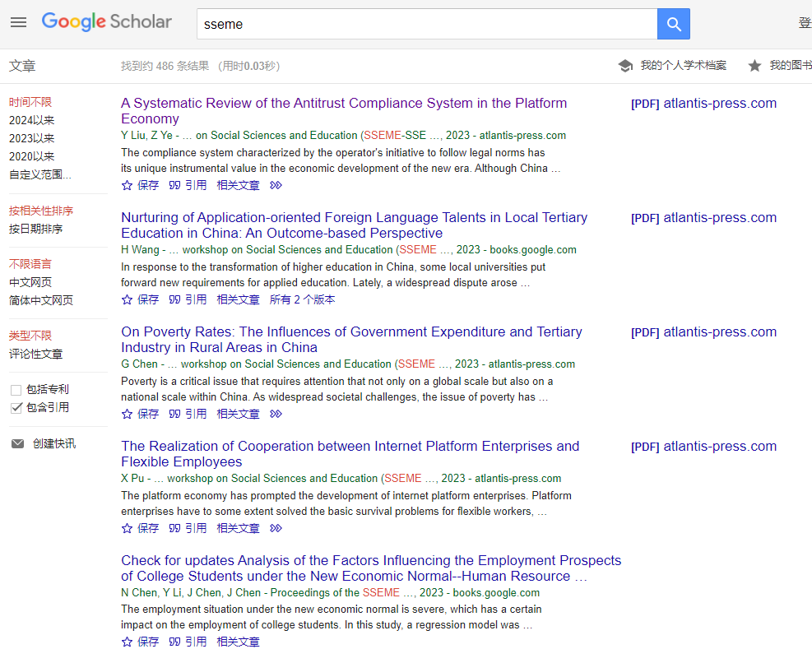
Task: Open 相关文章 for On Poverty Rates article
Action: click(x=239, y=414)
